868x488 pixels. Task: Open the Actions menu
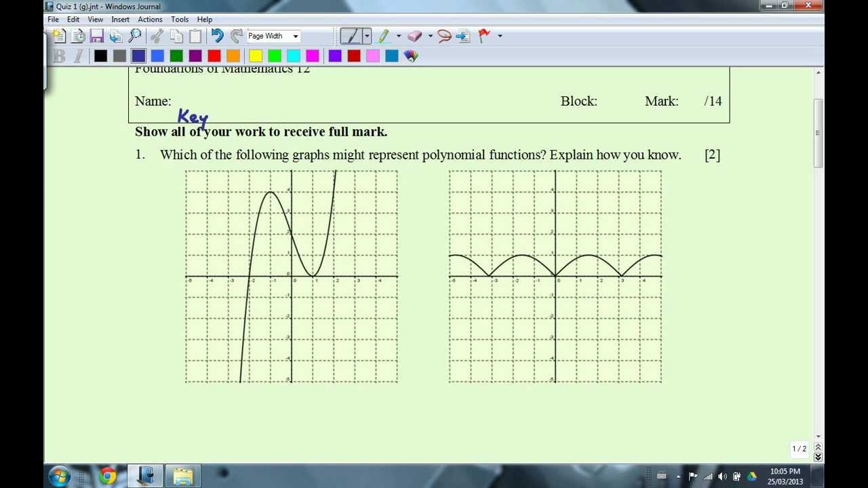[150, 20]
